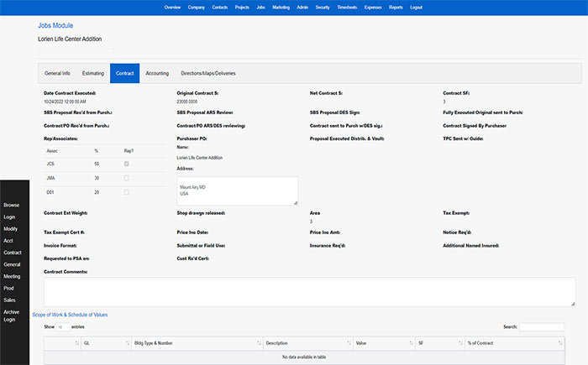Viewport: 588px width, 365px height.
Task: Open Expenses in the top navigation
Action: click(373, 7)
